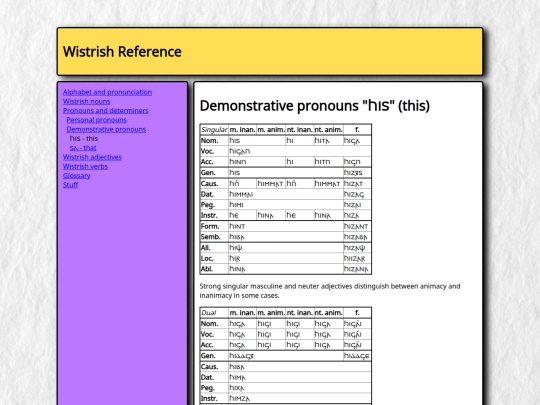Go to Pronouns and determiners

click(106, 111)
